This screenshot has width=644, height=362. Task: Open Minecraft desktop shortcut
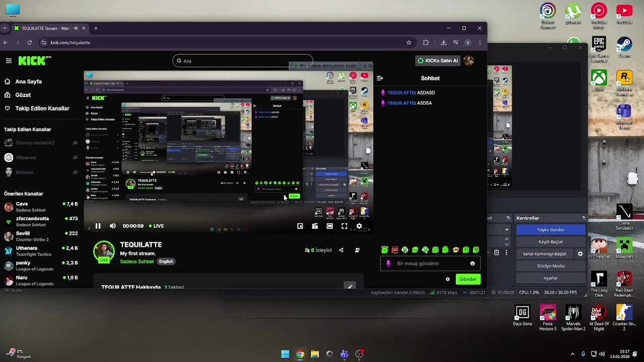point(624,248)
